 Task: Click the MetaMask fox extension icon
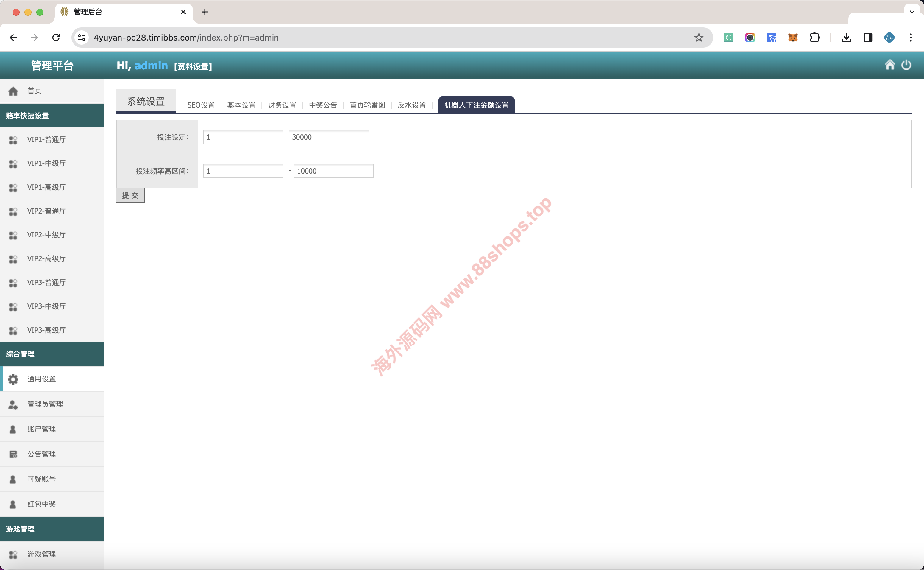[x=793, y=37]
